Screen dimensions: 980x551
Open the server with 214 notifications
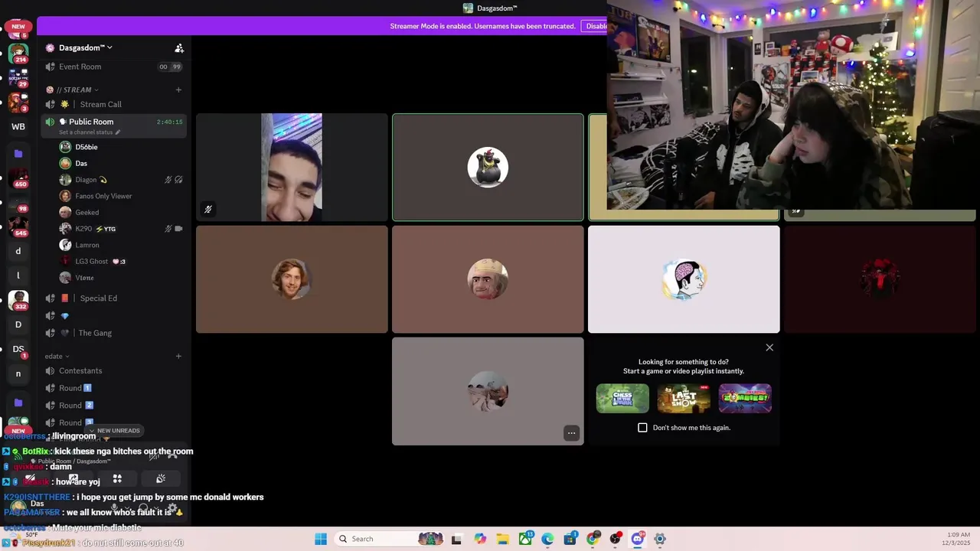coord(18,54)
